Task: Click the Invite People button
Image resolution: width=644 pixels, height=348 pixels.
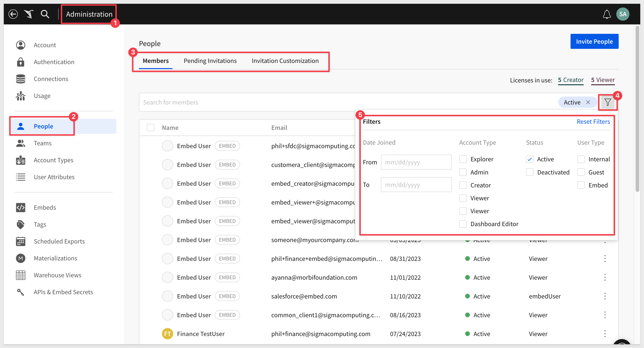Action: tap(594, 41)
